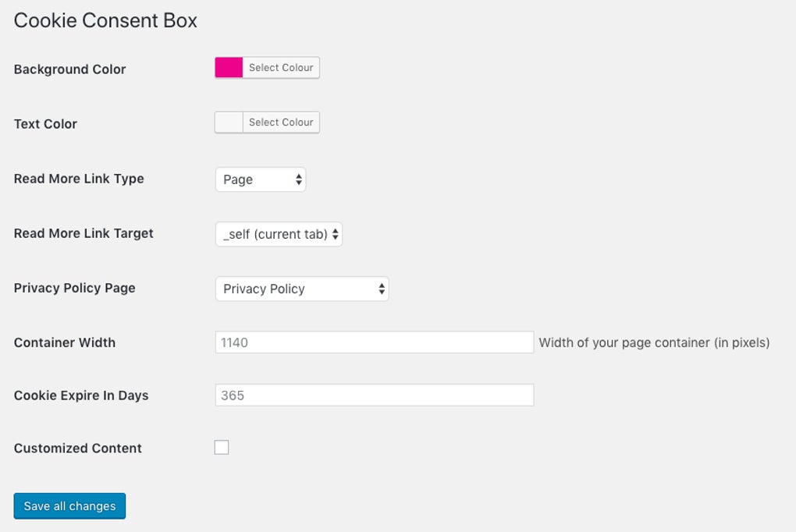Image resolution: width=796 pixels, height=532 pixels.
Task: Open the Read More Link Target dropdown
Action: [x=279, y=234]
